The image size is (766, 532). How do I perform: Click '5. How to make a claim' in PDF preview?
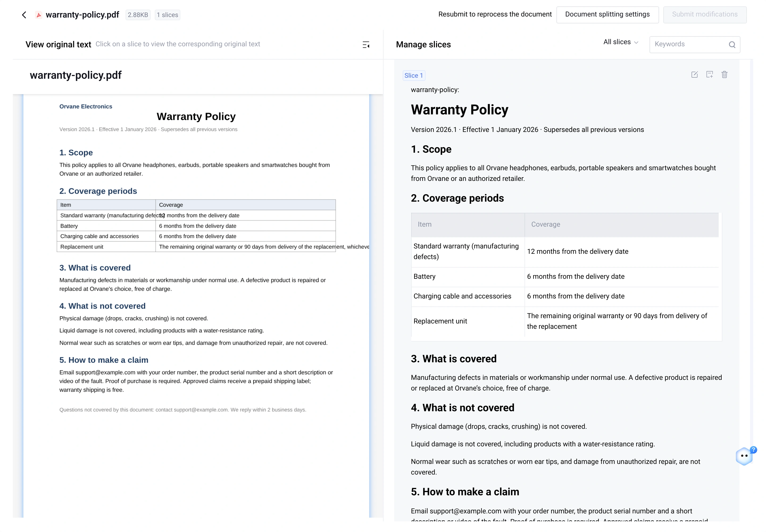tap(104, 360)
